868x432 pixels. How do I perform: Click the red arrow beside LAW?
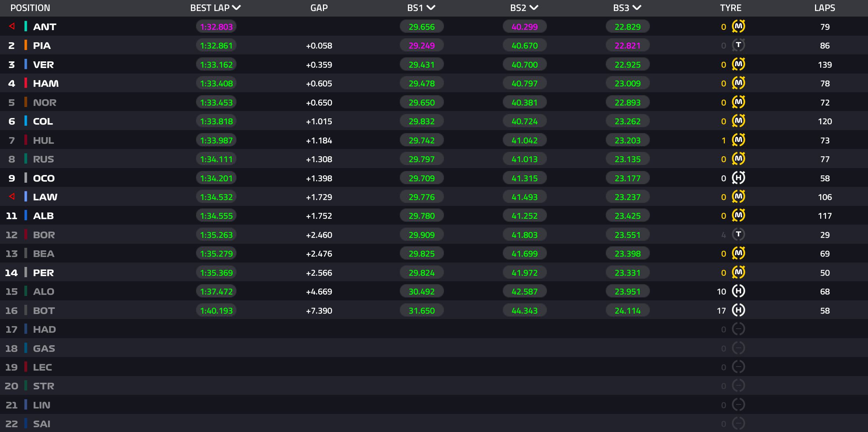click(12, 197)
